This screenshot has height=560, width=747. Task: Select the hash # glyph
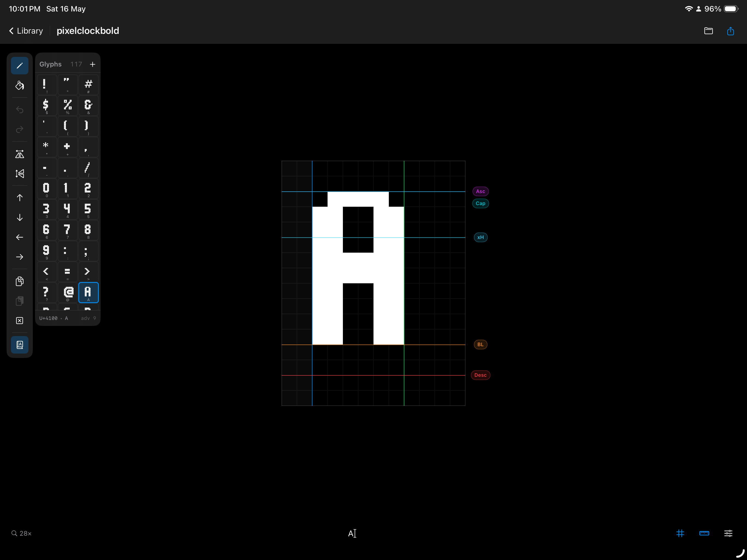click(x=89, y=85)
